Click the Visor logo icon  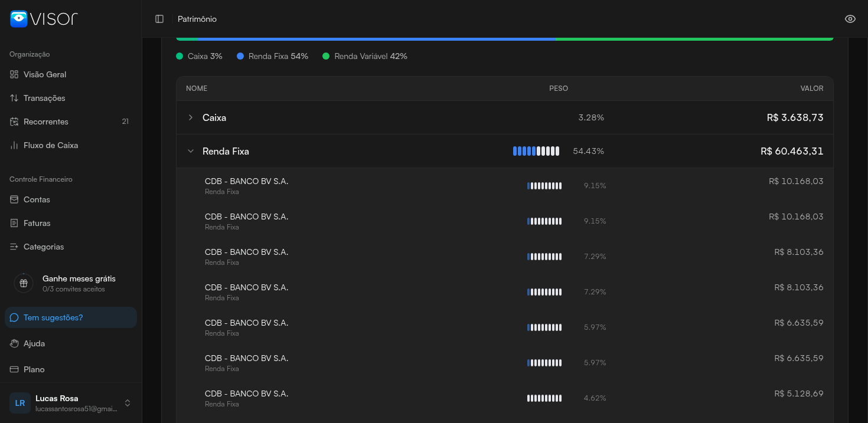click(x=19, y=19)
